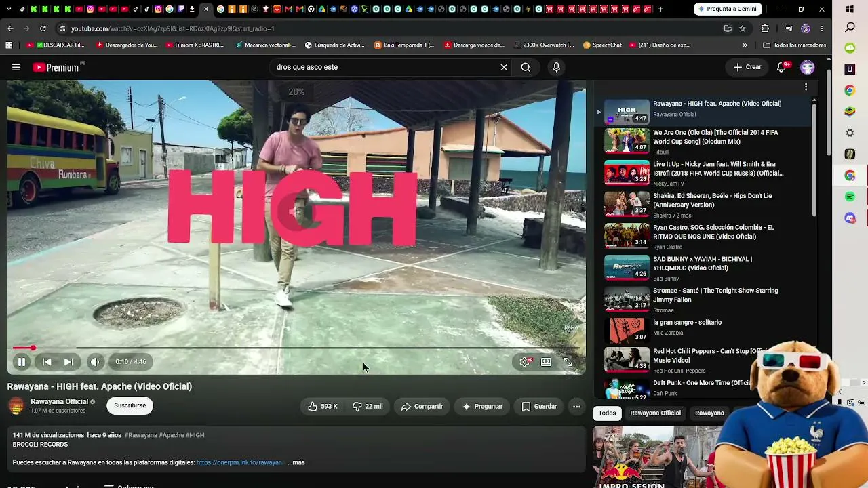Ask about the video with Preguntar
The height and width of the screenshot is (488, 868).
[482, 407]
